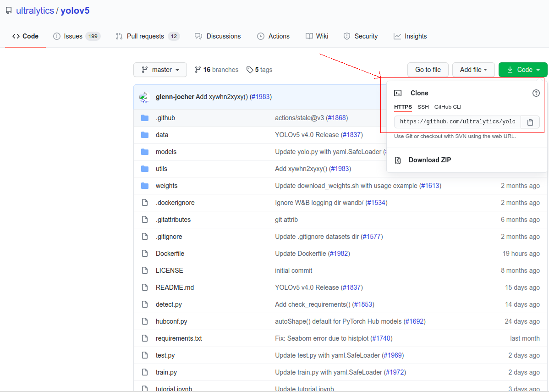Click glenn-jocher avatar thumbnail
This screenshot has width=549, height=392.
(144, 97)
